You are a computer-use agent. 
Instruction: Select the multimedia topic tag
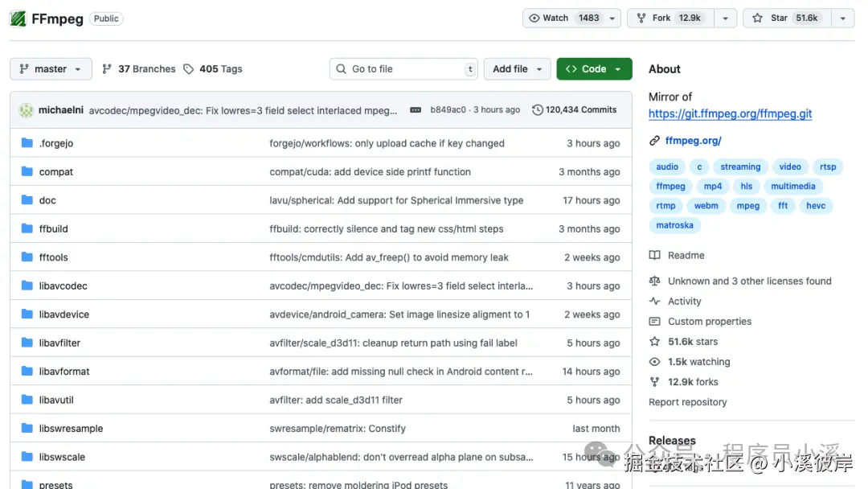(x=792, y=186)
